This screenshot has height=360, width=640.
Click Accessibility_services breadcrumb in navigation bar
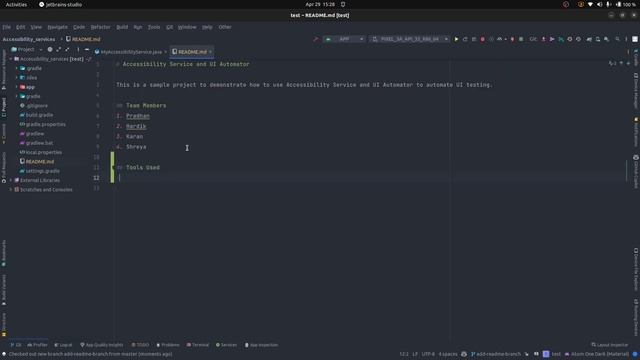point(29,39)
